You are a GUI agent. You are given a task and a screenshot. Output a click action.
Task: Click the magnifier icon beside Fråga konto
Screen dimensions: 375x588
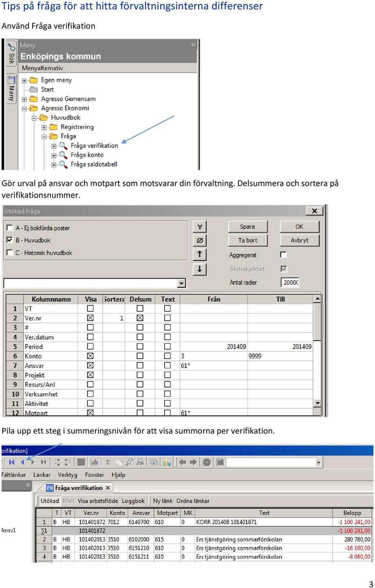pyautogui.click(x=63, y=155)
